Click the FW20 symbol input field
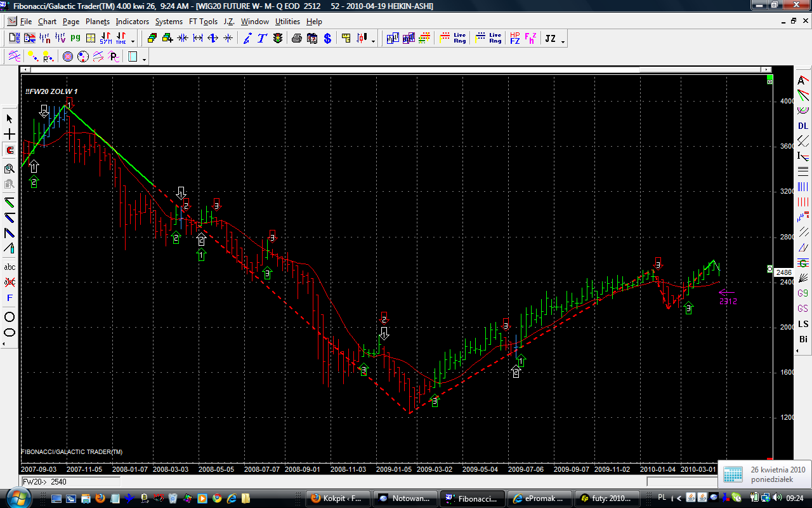This screenshot has width=812, height=508. 70,482
